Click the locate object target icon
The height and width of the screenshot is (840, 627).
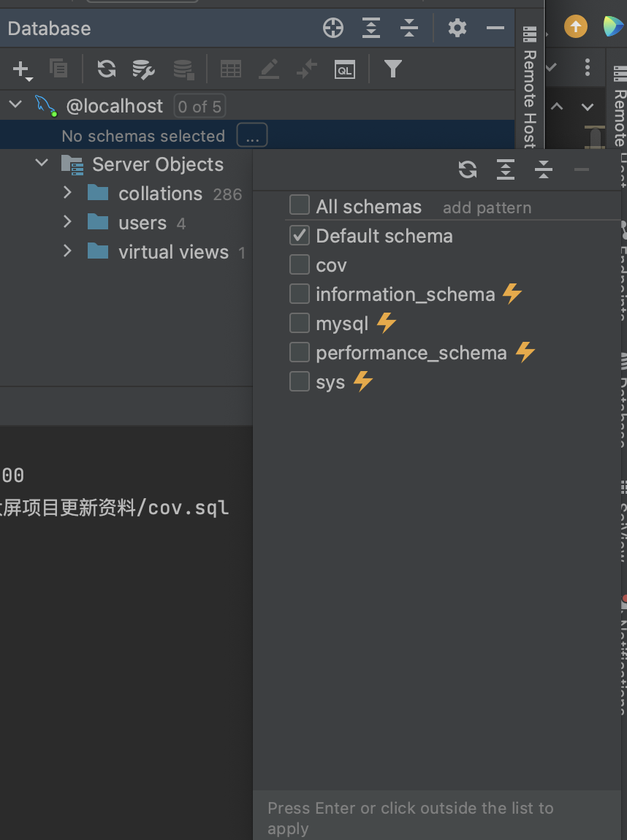pyautogui.click(x=332, y=28)
